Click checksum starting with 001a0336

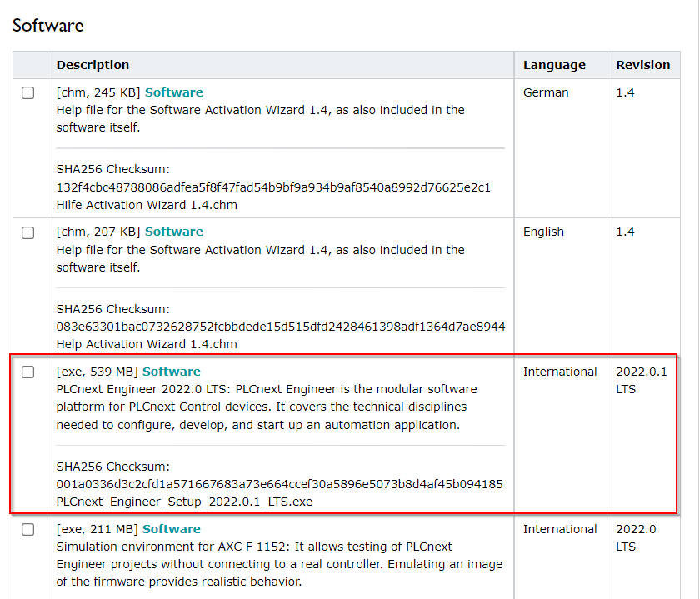[x=279, y=484]
